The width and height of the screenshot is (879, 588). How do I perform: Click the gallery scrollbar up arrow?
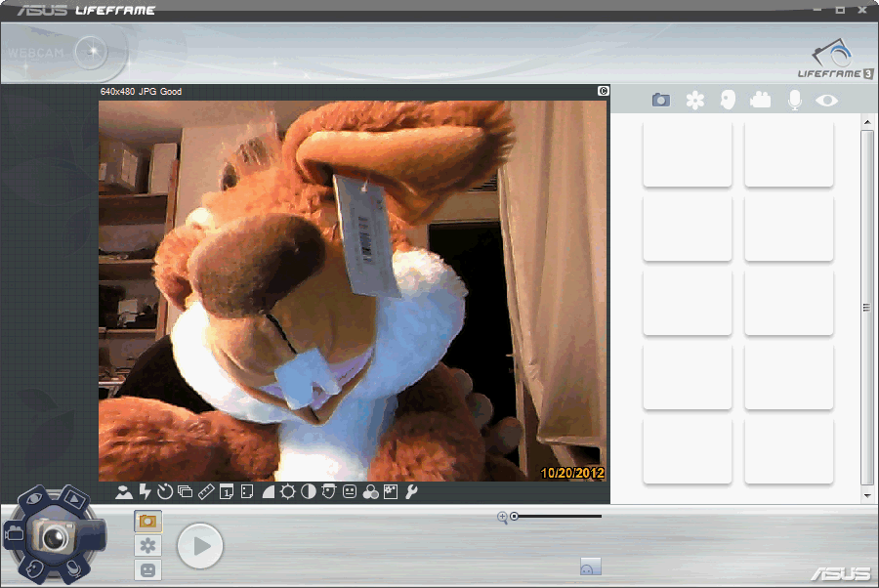[x=867, y=122]
